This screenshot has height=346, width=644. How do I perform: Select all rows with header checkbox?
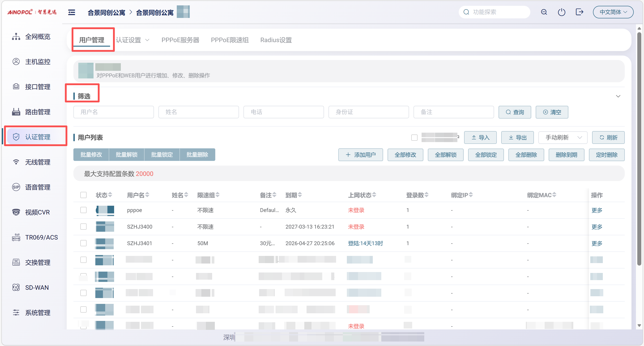pyautogui.click(x=83, y=195)
